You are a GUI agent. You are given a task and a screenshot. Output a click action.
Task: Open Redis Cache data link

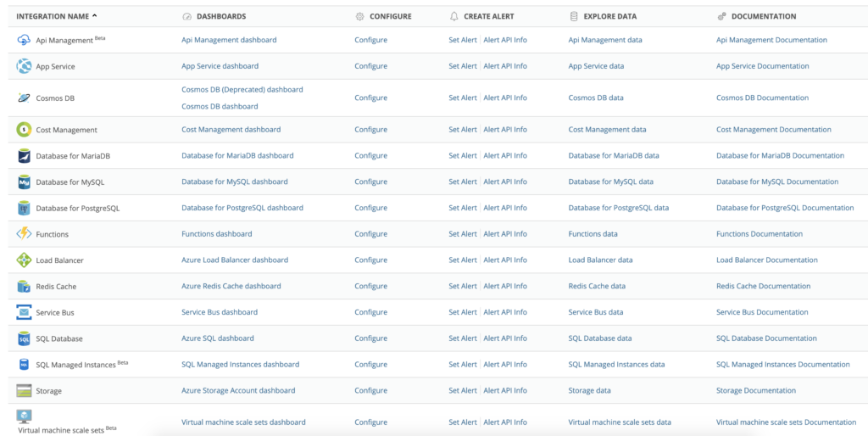pos(597,286)
